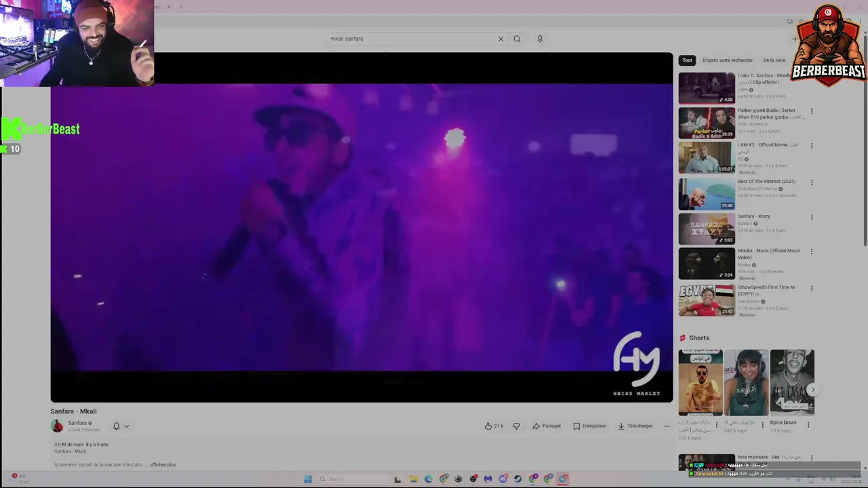Open Windows Start menu
The height and width of the screenshot is (488, 868).
click(x=308, y=479)
